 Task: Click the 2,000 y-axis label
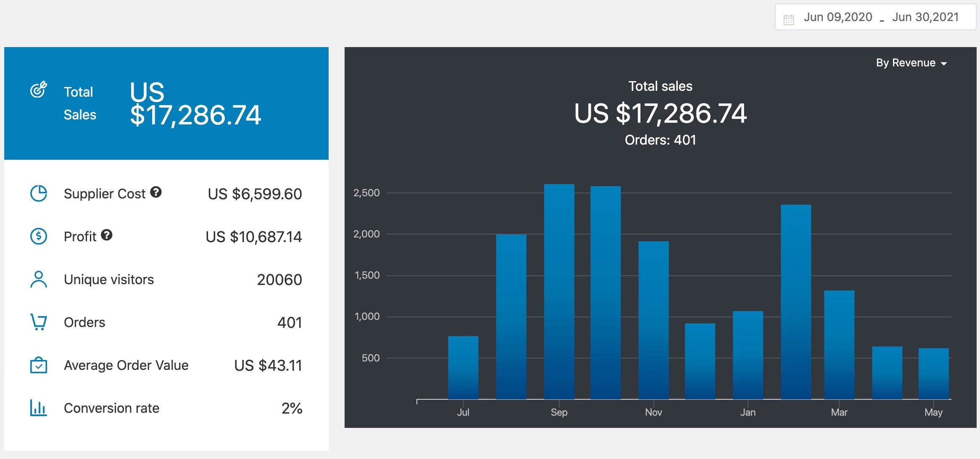(366, 234)
